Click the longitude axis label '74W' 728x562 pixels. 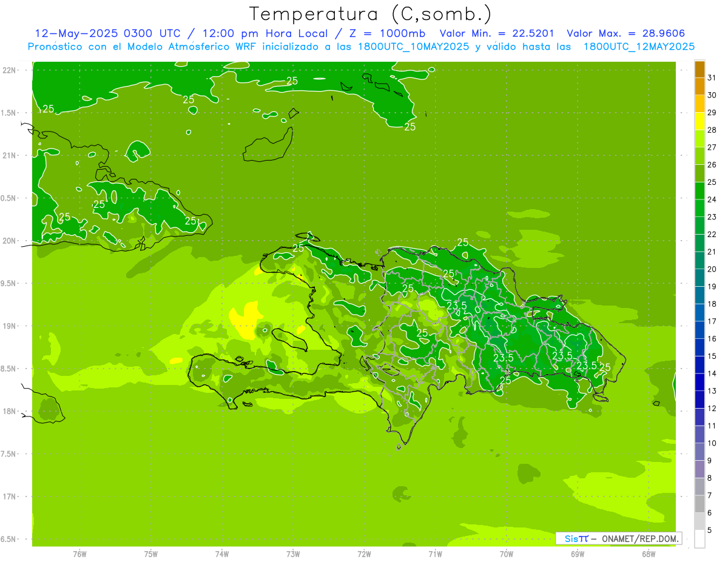click(222, 554)
